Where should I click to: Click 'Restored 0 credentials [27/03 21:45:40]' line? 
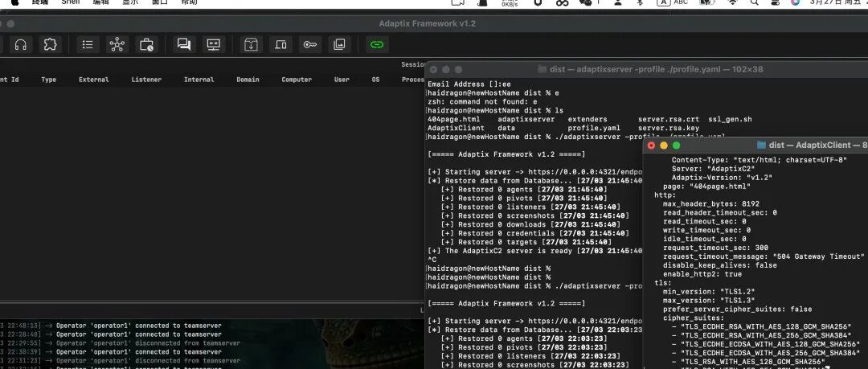pyautogui.click(x=534, y=234)
